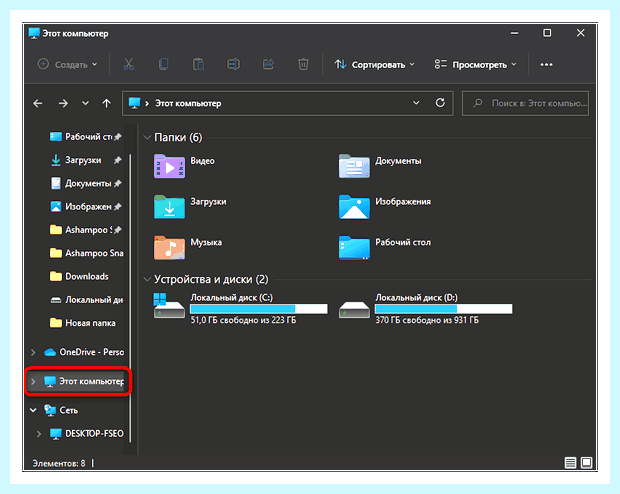Image resolution: width=620 pixels, height=494 pixels.
Task: Select Загрузки in the sidebar
Action: pyautogui.click(x=85, y=160)
